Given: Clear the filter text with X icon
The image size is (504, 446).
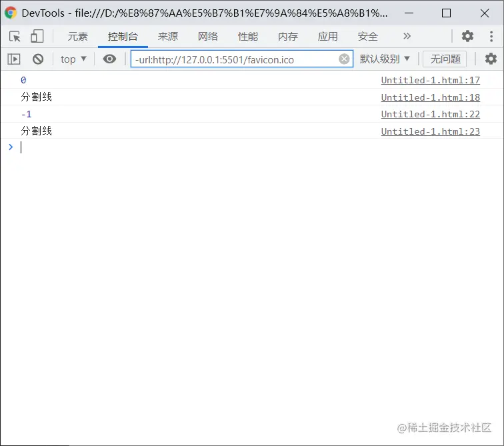Looking at the screenshot, I should pyautogui.click(x=344, y=59).
